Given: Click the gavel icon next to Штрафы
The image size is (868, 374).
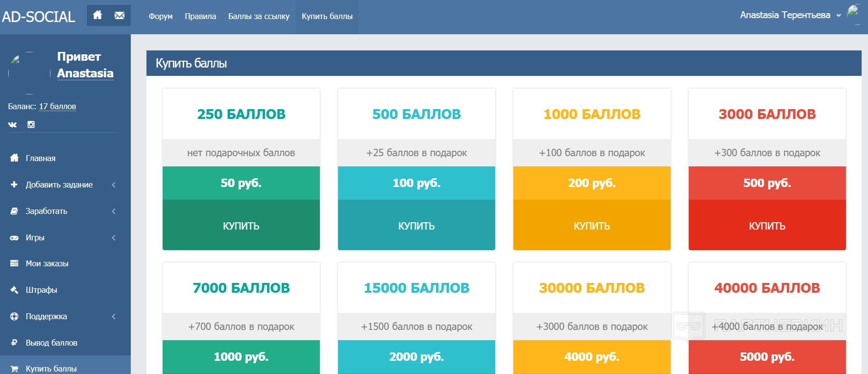Looking at the screenshot, I should point(14,290).
